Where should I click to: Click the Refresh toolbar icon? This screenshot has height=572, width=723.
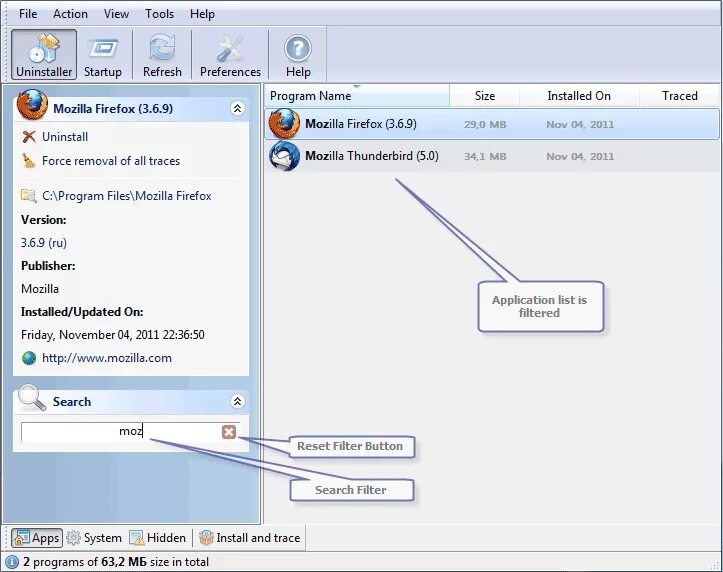tap(162, 48)
